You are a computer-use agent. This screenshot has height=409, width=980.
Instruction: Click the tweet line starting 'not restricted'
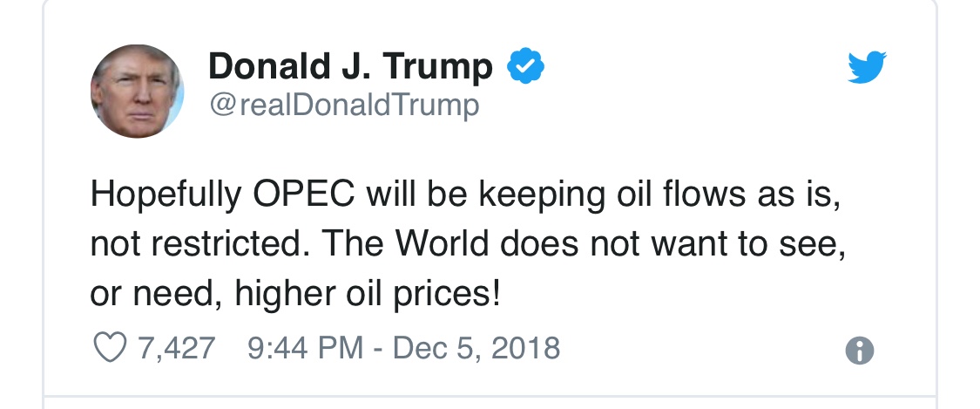coord(468,244)
